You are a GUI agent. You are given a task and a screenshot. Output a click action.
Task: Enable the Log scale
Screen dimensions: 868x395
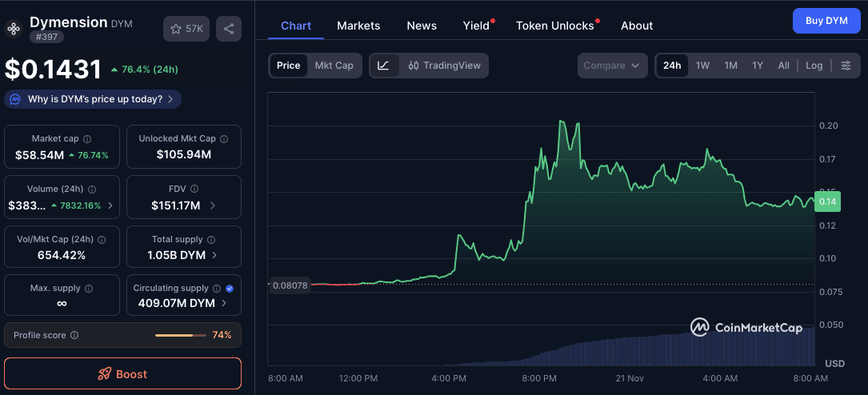814,66
